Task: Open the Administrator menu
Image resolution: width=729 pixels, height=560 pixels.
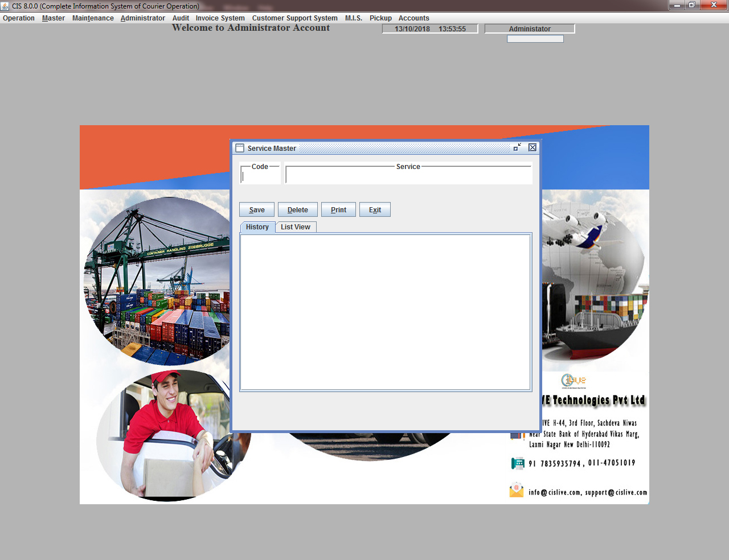Action: tap(143, 18)
